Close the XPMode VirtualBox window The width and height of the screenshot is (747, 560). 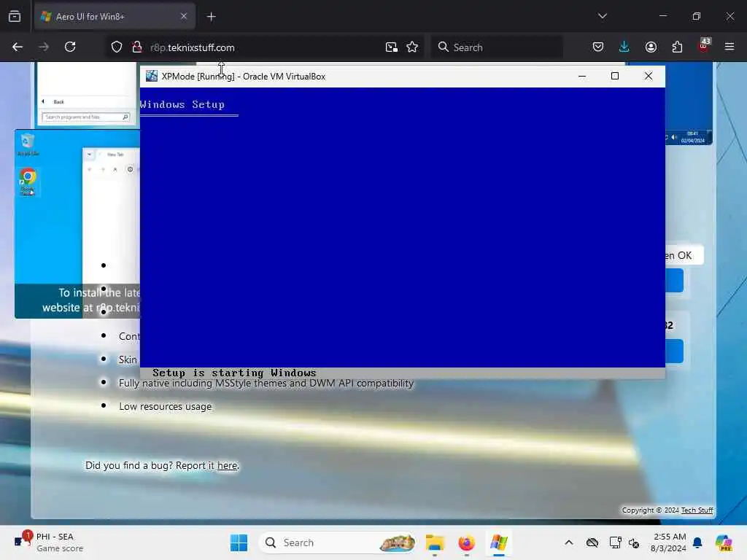(x=649, y=76)
